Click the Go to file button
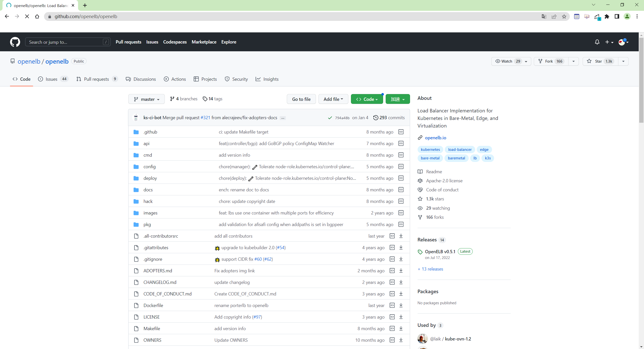This screenshot has width=644, height=349. pyautogui.click(x=301, y=99)
